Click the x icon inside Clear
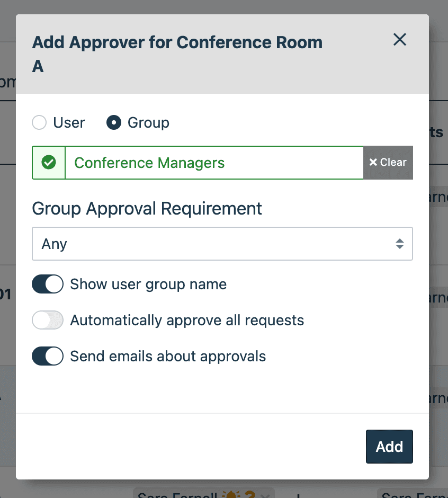The image size is (448, 498). click(373, 163)
